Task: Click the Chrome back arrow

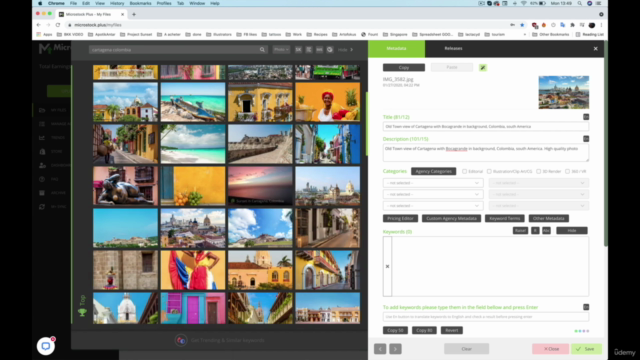Action: (39, 25)
